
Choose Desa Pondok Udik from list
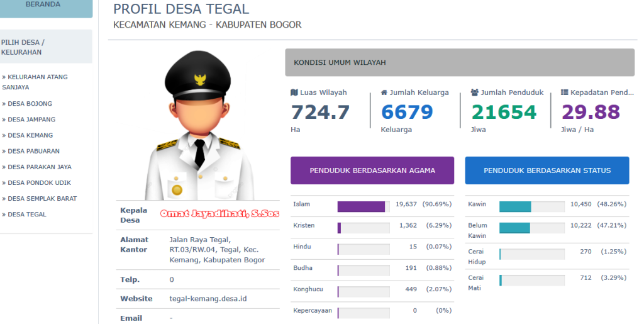[x=39, y=183]
